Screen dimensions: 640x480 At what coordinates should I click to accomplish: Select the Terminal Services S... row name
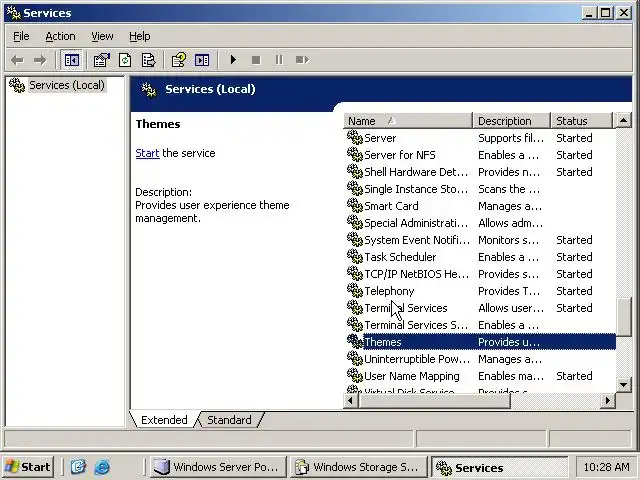pyautogui.click(x=416, y=325)
